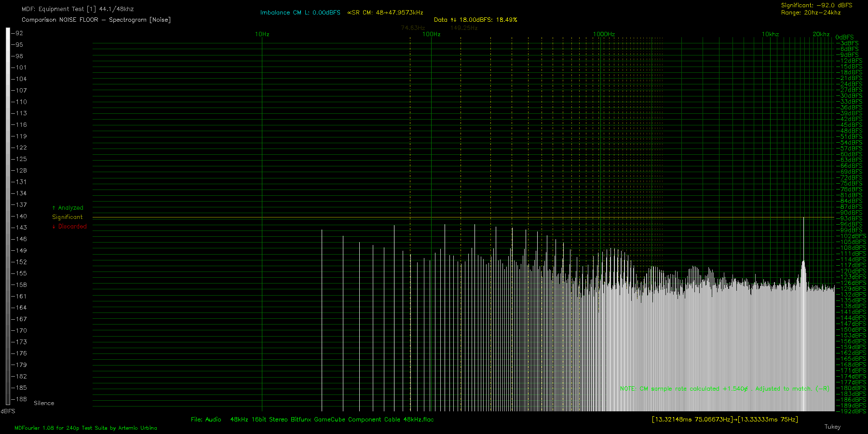Click the 'Range: 20hz-24khz' text

click(x=811, y=13)
